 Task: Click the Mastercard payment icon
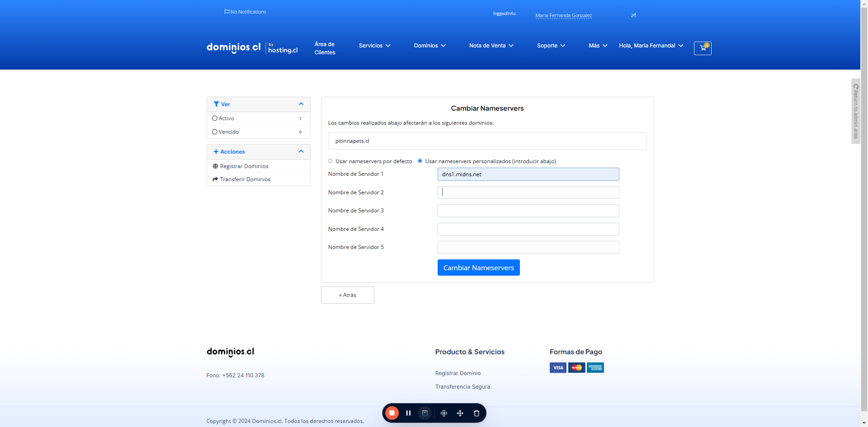click(x=576, y=368)
